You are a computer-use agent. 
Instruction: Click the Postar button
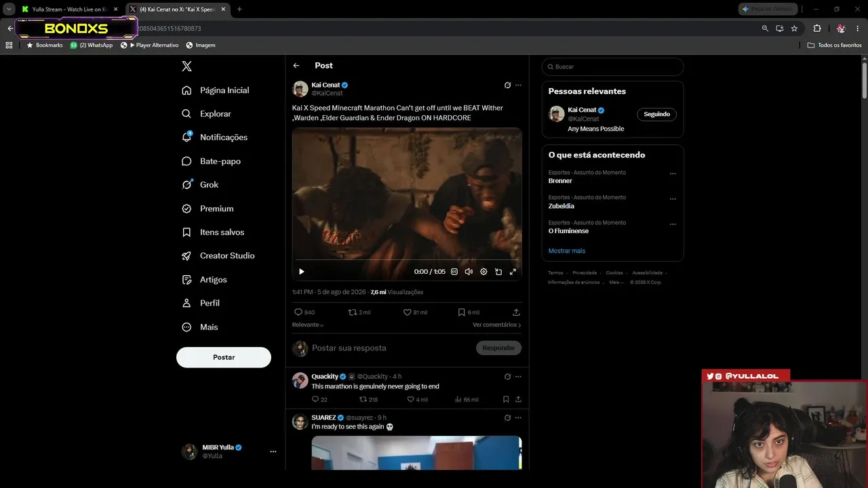click(x=224, y=357)
